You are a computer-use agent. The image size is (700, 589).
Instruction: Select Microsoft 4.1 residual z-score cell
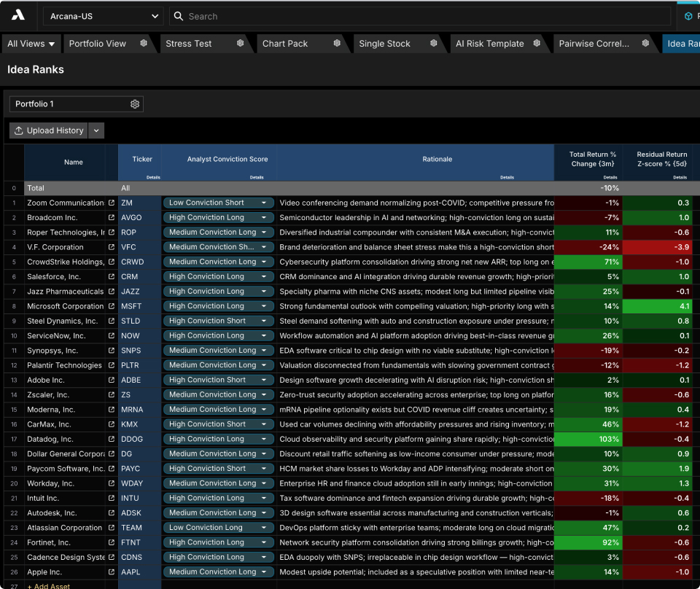coord(658,306)
